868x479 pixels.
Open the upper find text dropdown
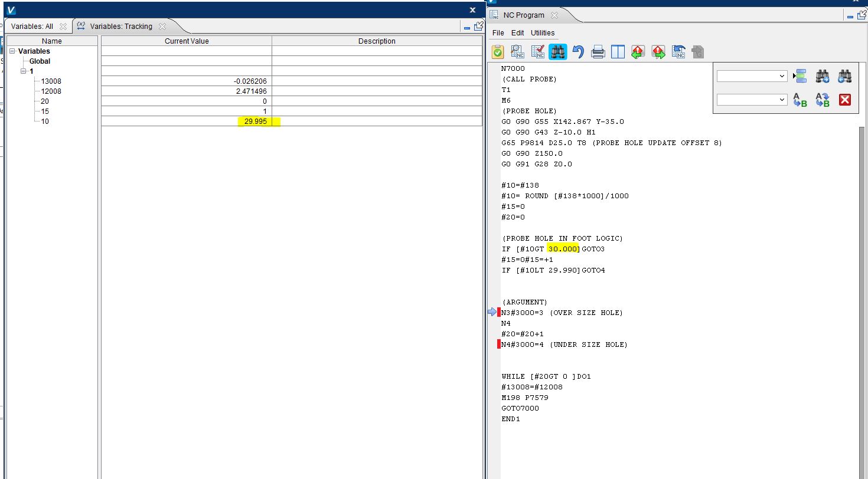[782, 76]
